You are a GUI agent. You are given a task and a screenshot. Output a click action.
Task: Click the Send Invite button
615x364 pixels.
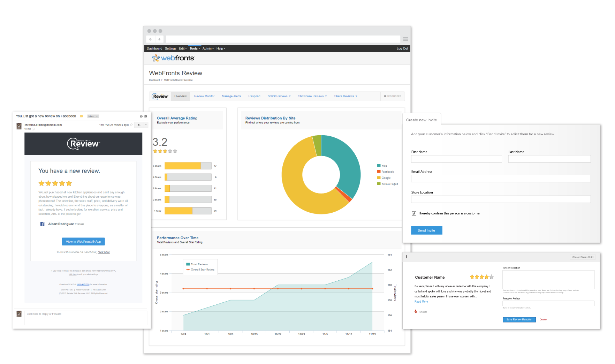coord(426,230)
